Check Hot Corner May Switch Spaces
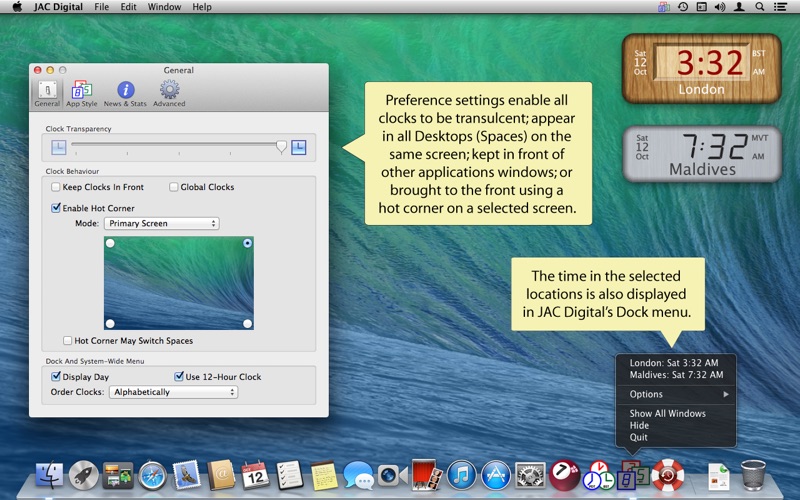 coord(67,340)
